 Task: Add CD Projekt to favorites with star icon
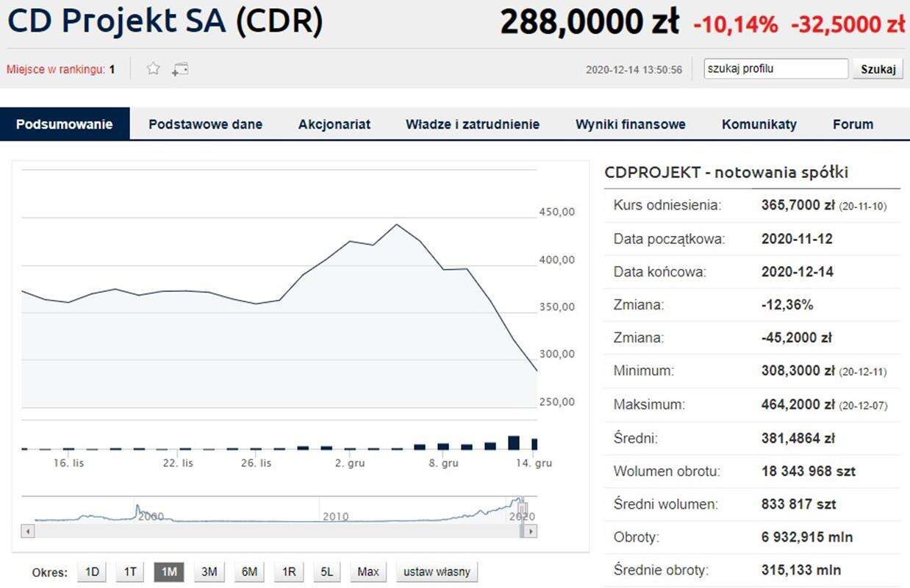(153, 69)
